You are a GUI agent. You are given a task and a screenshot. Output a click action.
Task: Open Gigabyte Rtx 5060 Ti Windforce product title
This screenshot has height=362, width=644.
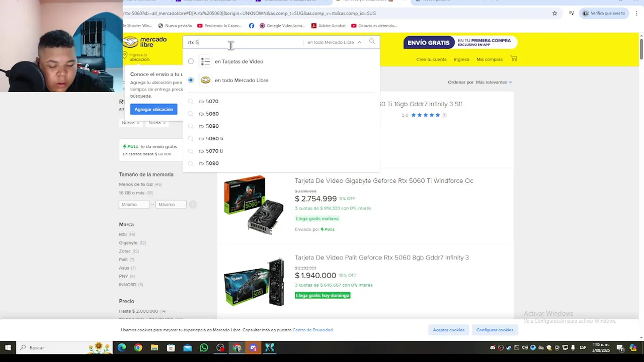coord(384,181)
